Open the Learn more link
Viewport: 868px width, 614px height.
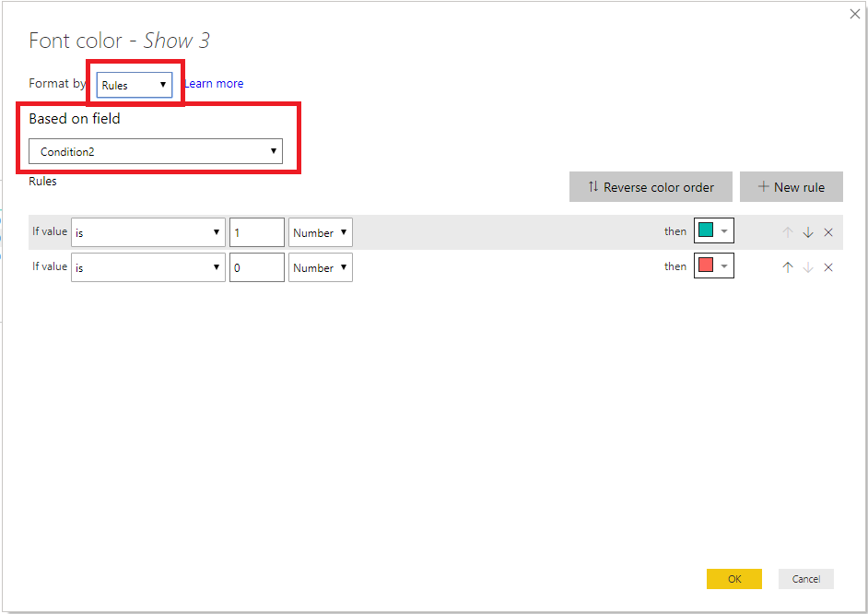pos(214,84)
